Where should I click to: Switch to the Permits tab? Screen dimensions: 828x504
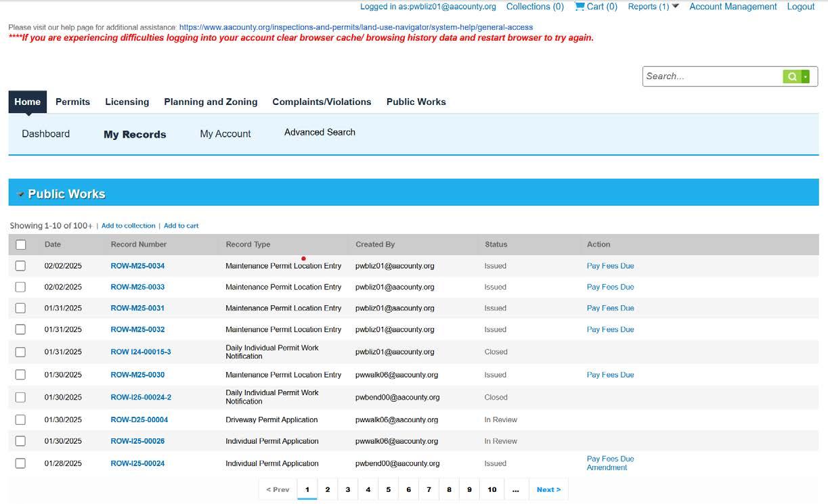[72, 101]
